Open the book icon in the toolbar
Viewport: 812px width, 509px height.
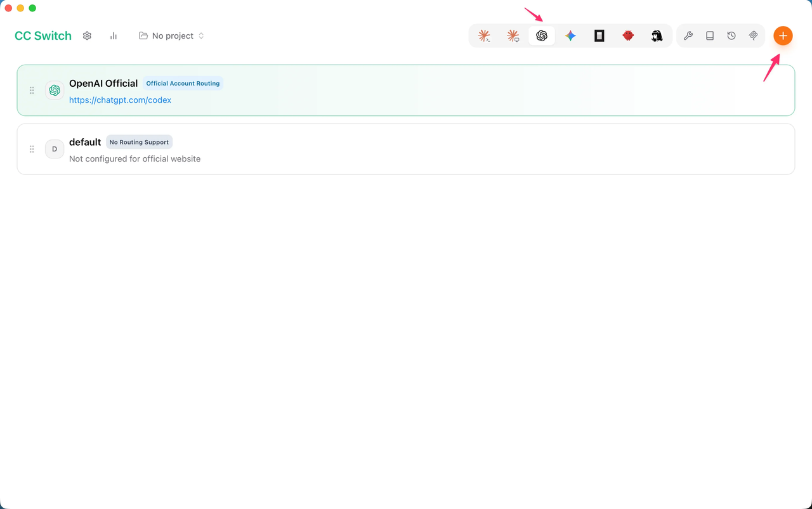point(710,36)
